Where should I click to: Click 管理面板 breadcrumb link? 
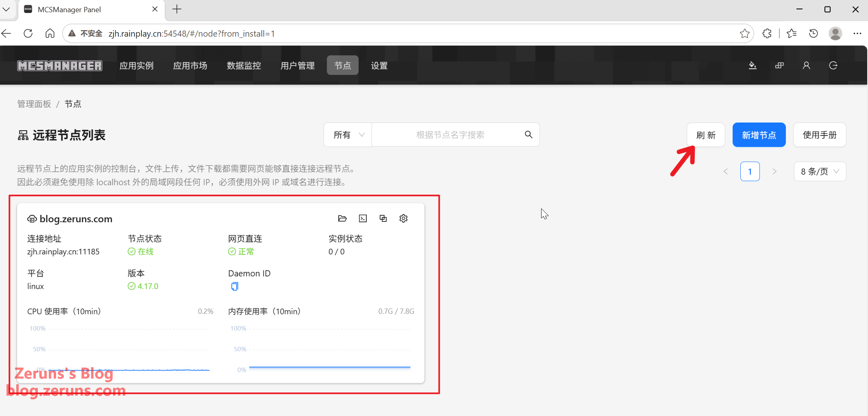point(34,104)
